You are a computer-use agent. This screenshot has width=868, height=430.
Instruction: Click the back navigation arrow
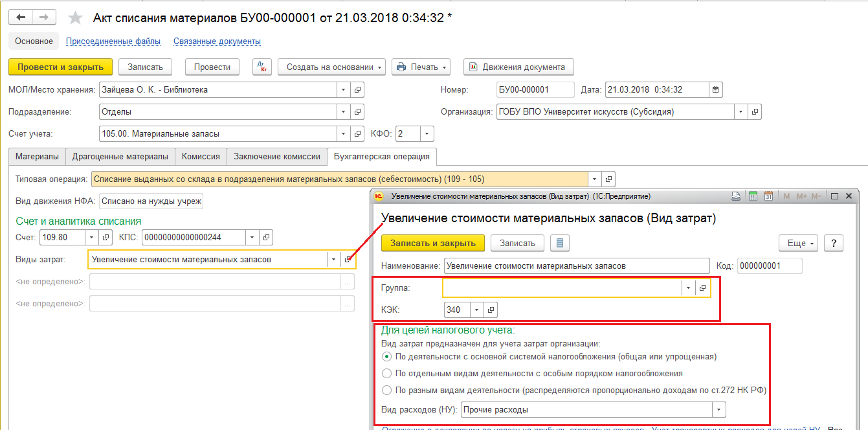coord(21,17)
